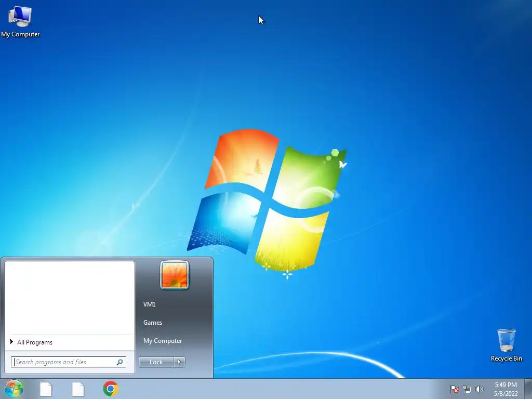Open the shutdown options arrow beside Lock
The image size is (532, 399).
click(179, 362)
